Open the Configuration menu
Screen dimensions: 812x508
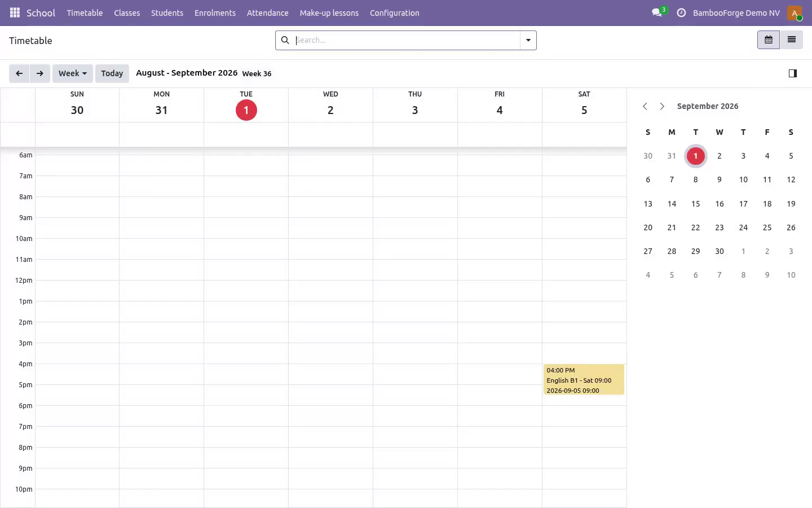click(395, 13)
